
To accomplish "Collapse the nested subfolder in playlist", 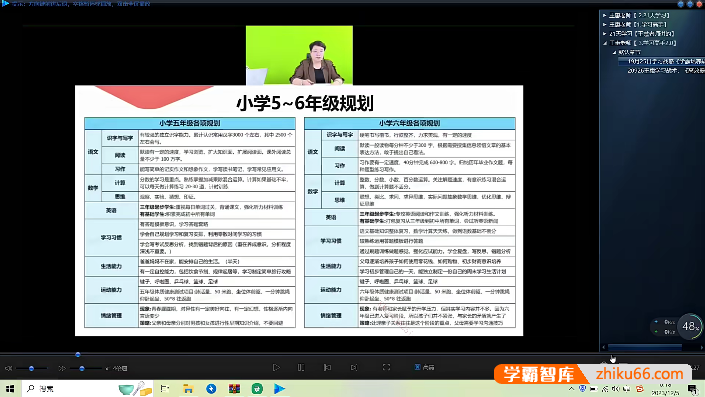I will 614,52.
